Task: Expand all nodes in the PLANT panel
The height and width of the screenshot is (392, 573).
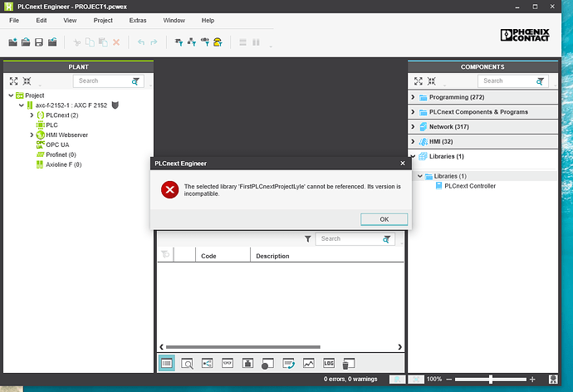Action: [x=13, y=81]
